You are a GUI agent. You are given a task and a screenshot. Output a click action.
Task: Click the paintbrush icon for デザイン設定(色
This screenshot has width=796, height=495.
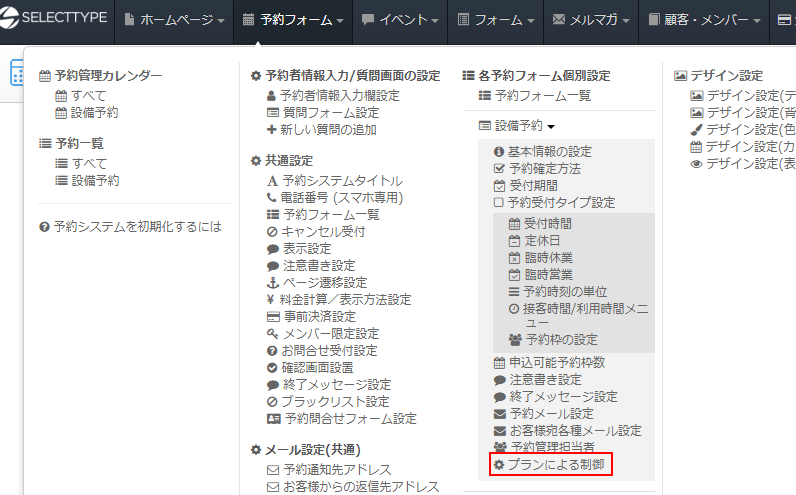(x=696, y=129)
